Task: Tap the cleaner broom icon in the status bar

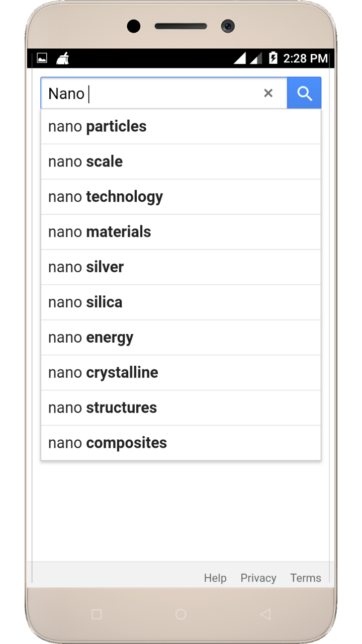Action: (63, 58)
